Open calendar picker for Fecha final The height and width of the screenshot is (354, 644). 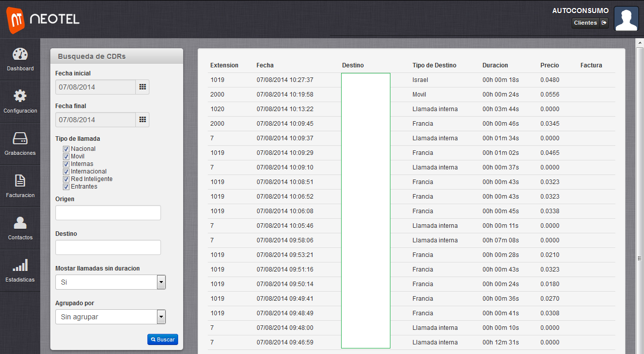pos(142,120)
